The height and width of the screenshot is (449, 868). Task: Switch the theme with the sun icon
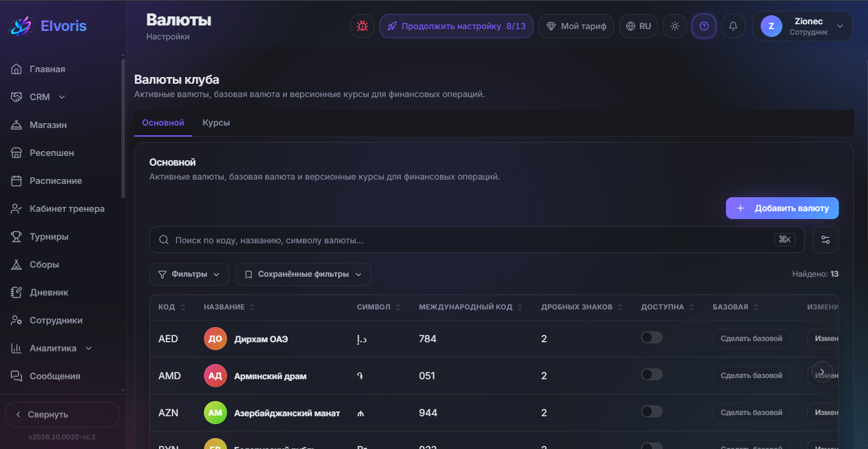coord(675,26)
